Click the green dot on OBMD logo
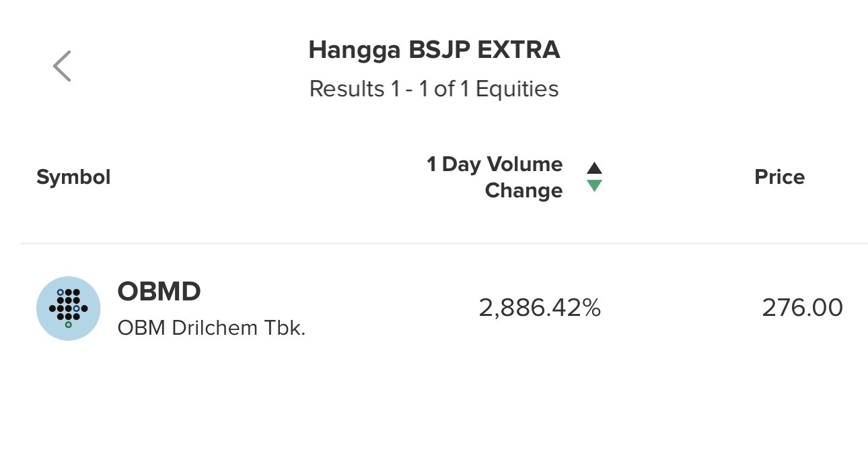 68,325
